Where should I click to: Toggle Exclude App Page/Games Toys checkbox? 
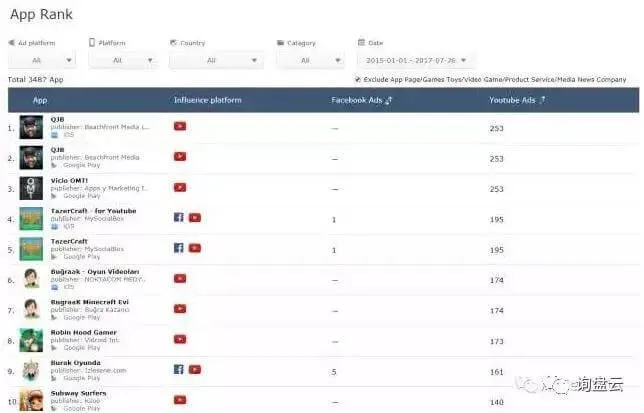pos(358,79)
